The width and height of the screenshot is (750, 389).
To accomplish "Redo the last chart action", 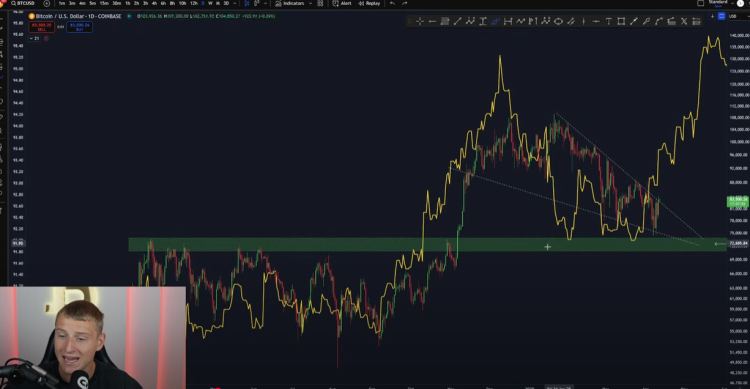I will coord(405,3).
